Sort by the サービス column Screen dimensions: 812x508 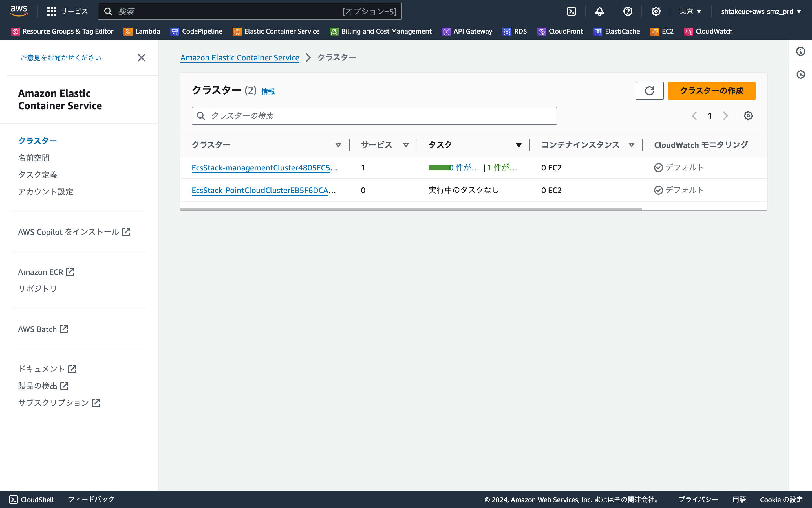point(406,145)
